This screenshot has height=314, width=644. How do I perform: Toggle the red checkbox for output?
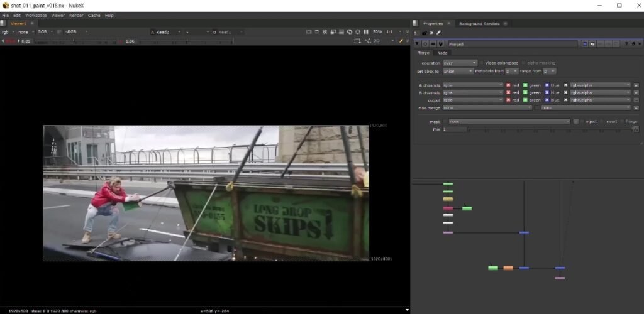click(x=508, y=100)
